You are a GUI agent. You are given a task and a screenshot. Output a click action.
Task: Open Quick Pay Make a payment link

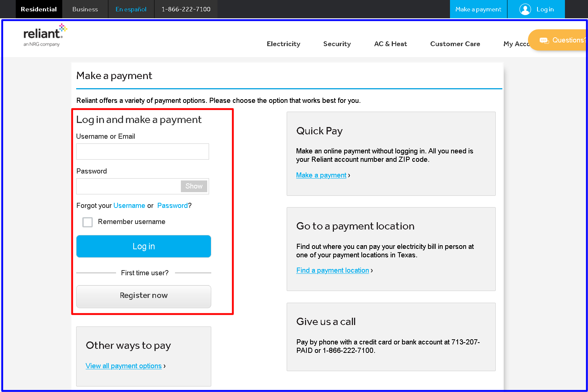(x=321, y=175)
